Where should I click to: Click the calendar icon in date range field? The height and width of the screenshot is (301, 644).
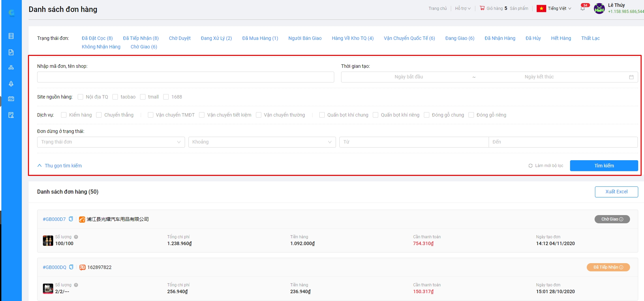point(631,77)
